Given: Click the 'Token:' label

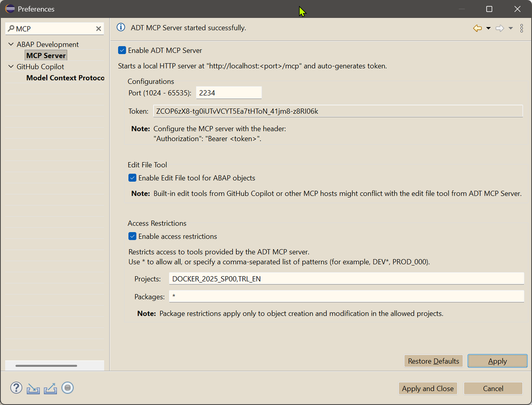Looking at the screenshot, I should pos(138,111).
